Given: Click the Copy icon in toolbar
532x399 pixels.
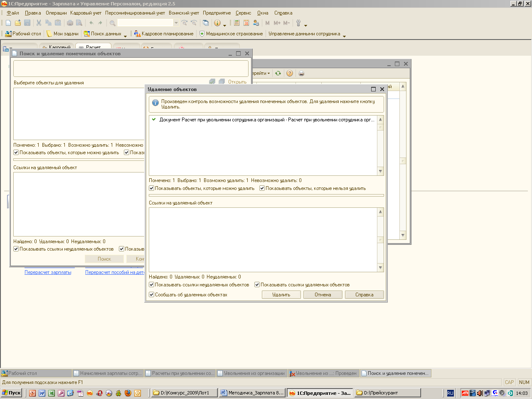Looking at the screenshot, I should coord(49,23).
